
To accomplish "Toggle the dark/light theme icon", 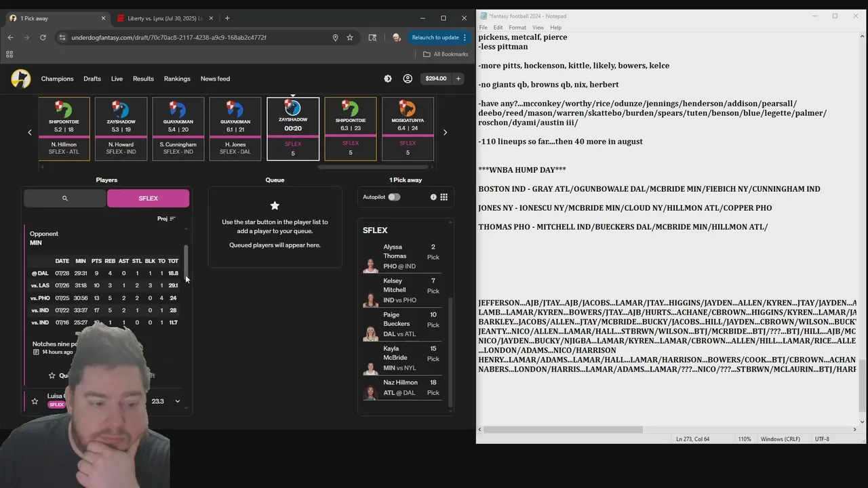I will pos(388,79).
